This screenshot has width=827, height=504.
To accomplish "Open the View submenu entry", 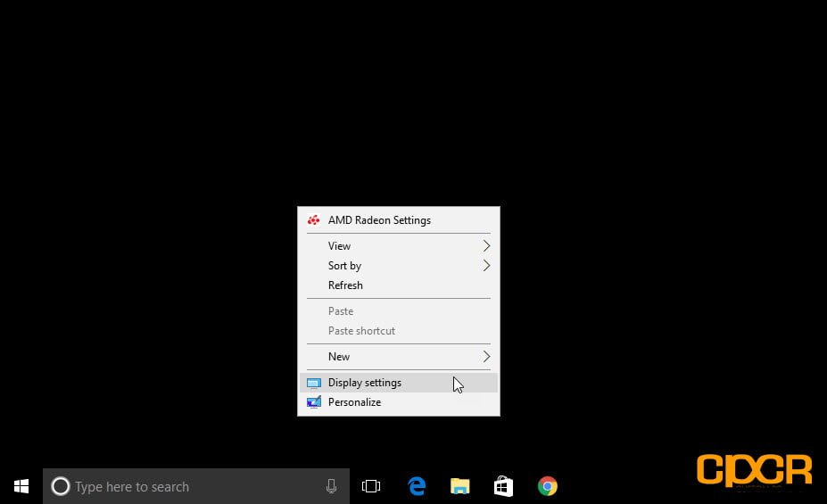I will point(398,246).
